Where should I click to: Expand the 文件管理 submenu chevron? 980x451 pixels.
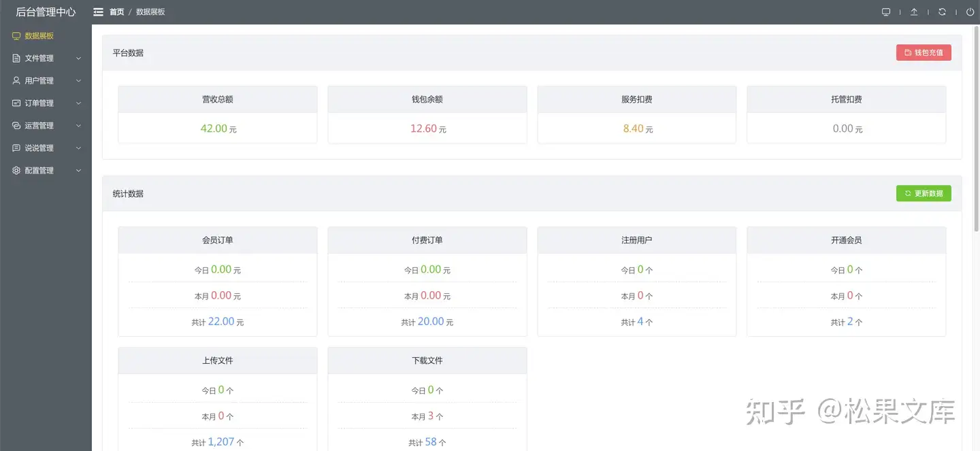coord(78,59)
